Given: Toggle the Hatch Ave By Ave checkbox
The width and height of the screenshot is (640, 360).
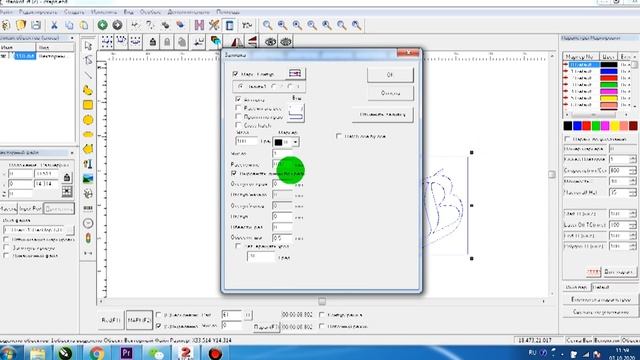Looking at the screenshot, I should point(339,136).
